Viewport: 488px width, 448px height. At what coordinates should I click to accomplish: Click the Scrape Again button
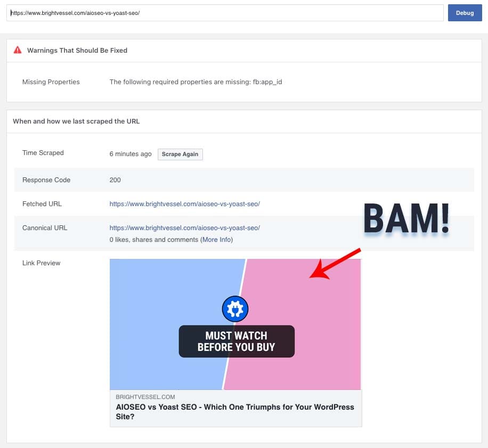click(180, 154)
